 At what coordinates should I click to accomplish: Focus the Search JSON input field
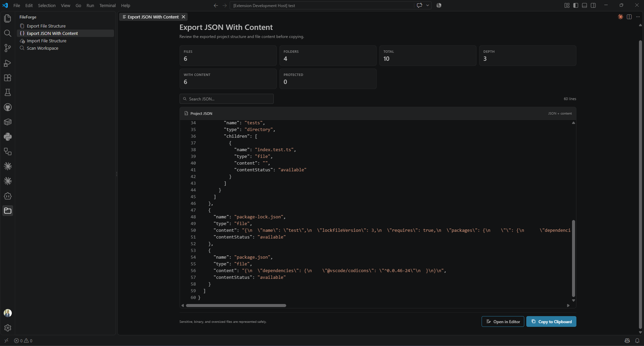coord(227,99)
